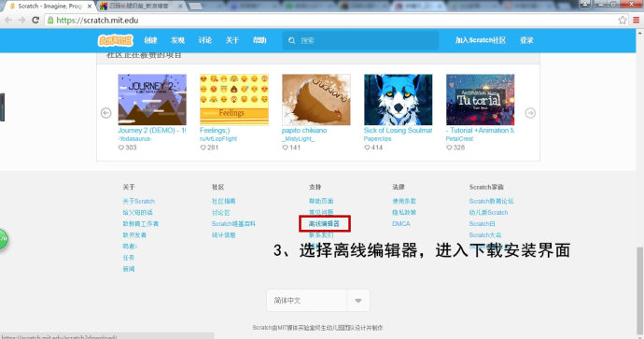This screenshot has width=644, height=339.
Task: Show previous projects with left carousel arrow
Action: click(x=106, y=113)
